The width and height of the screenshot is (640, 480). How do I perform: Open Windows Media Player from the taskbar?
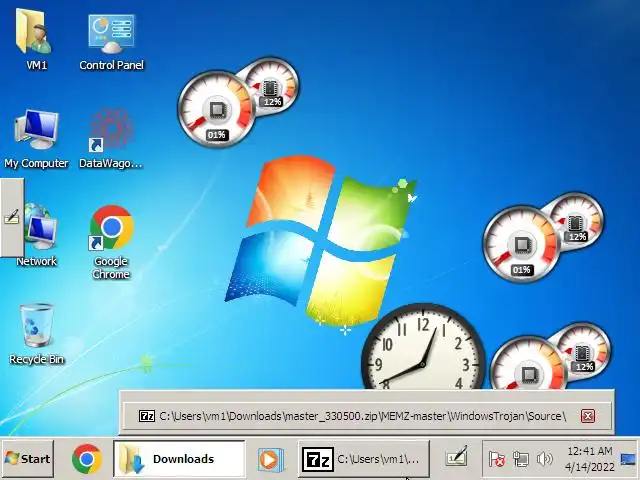[x=270, y=460]
